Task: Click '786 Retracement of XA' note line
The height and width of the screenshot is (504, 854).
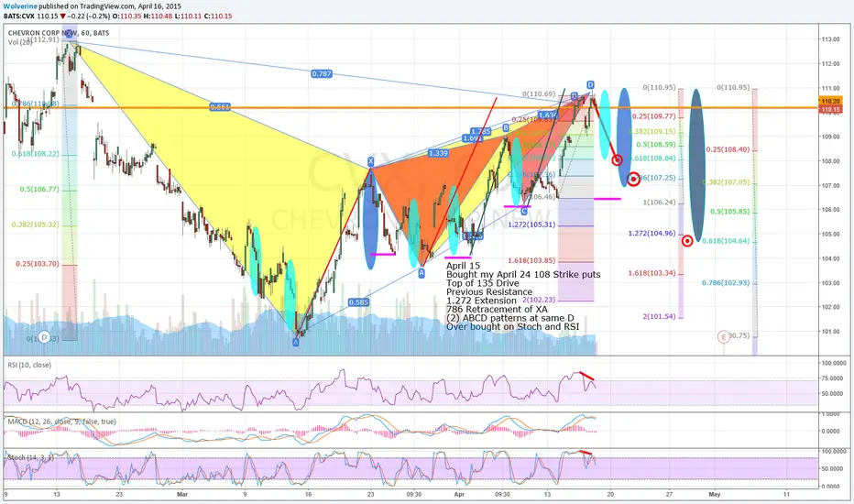Action: point(497,310)
